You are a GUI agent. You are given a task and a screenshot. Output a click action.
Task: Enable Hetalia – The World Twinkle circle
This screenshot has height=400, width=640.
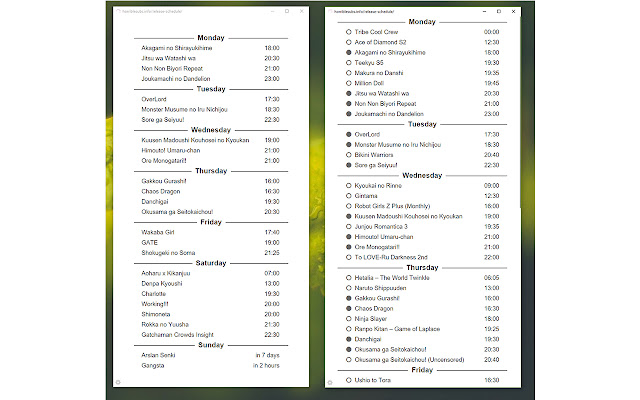(349, 278)
